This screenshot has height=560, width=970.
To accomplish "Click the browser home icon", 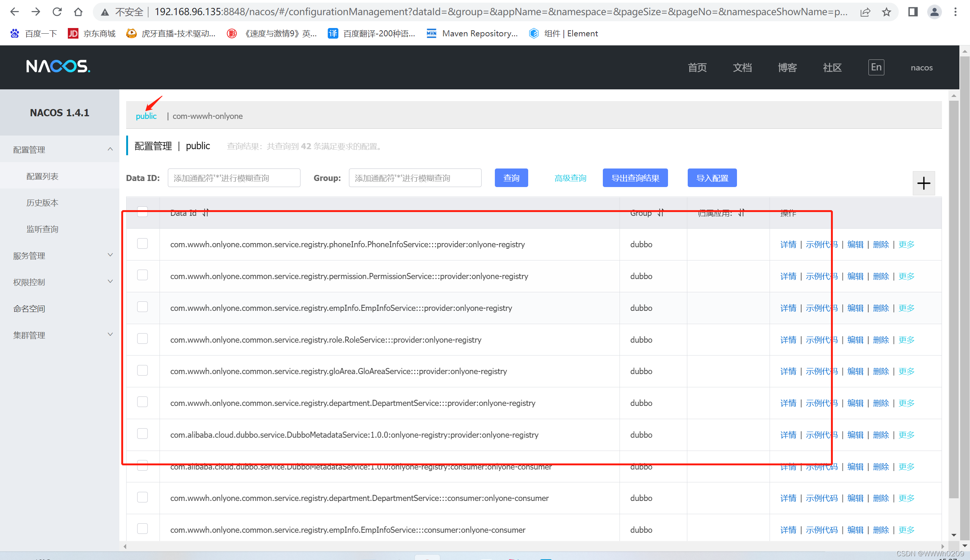I will [x=78, y=12].
